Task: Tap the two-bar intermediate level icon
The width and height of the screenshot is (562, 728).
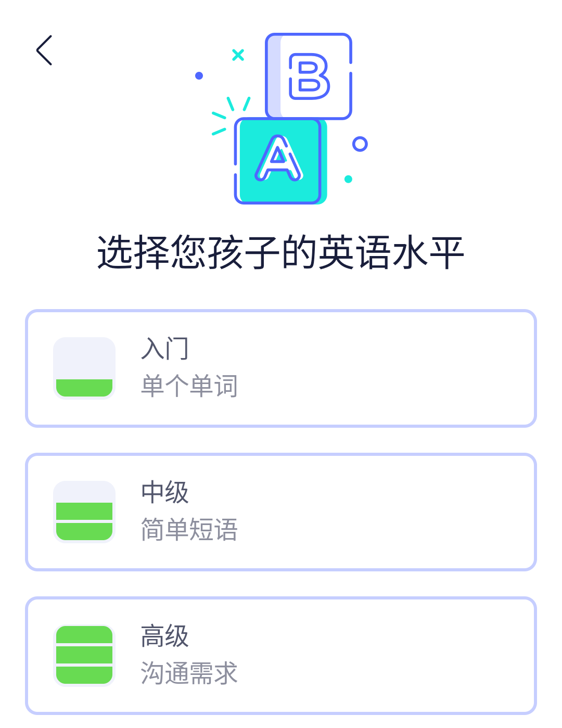Action: point(84,512)
